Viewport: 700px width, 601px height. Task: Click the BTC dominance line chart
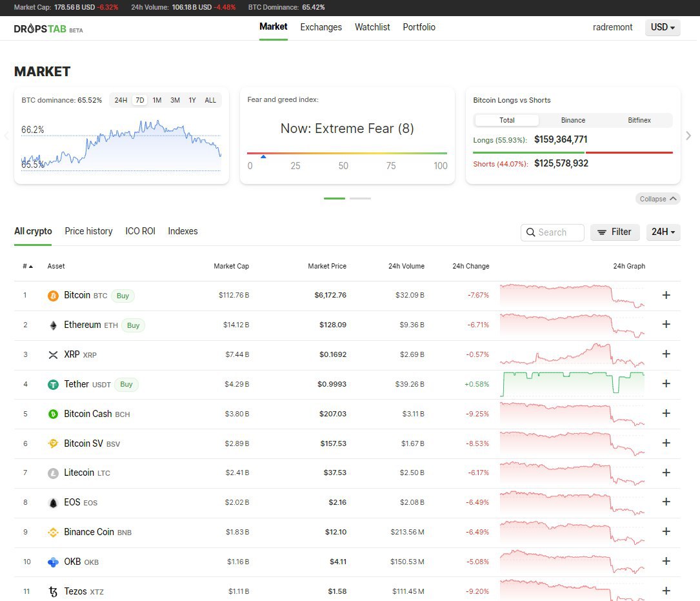pos(121,145)
